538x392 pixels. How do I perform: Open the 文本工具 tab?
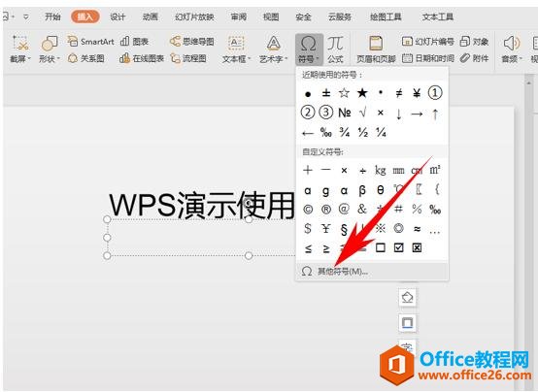(x=438, y=16)
